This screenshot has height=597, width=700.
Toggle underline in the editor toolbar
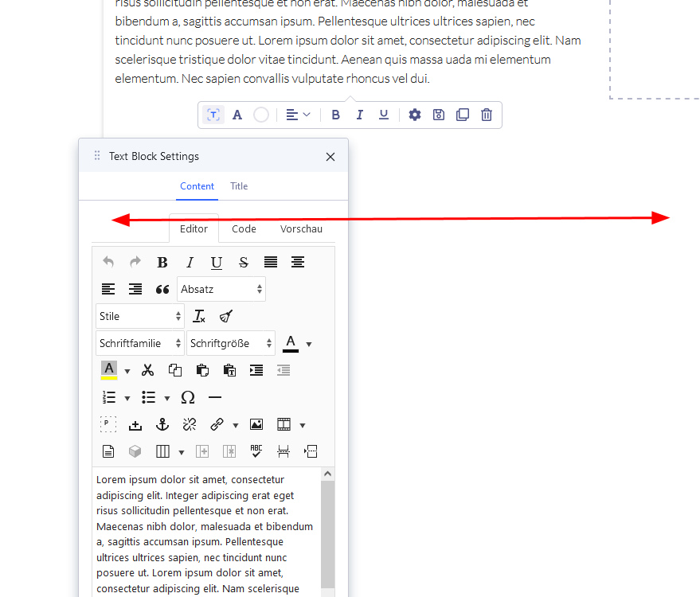[217, 262]
